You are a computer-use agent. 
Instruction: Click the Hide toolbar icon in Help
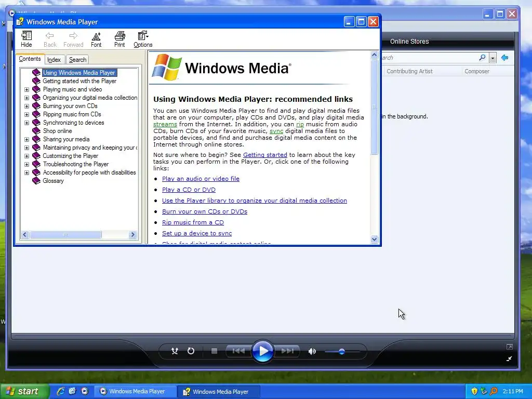(26, 39)
